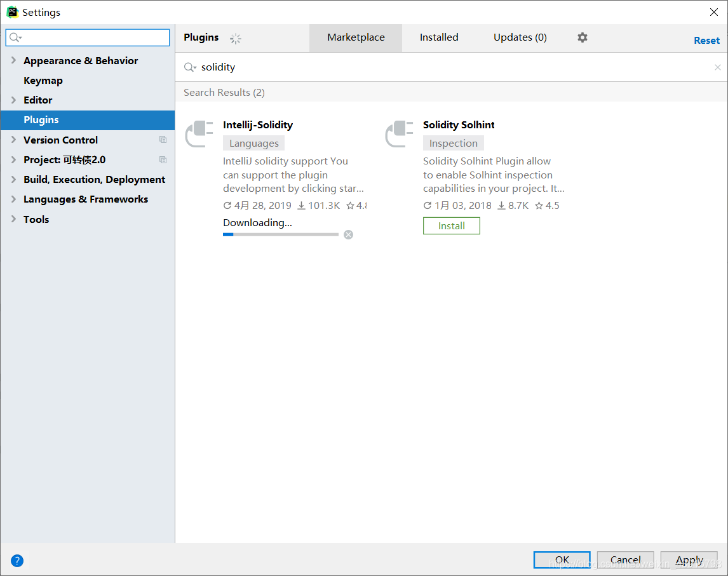Image resolution: width=728 pixels, height=576 pixels.
Task: Click the Search Results (2) header
Action: coord(224,92)
